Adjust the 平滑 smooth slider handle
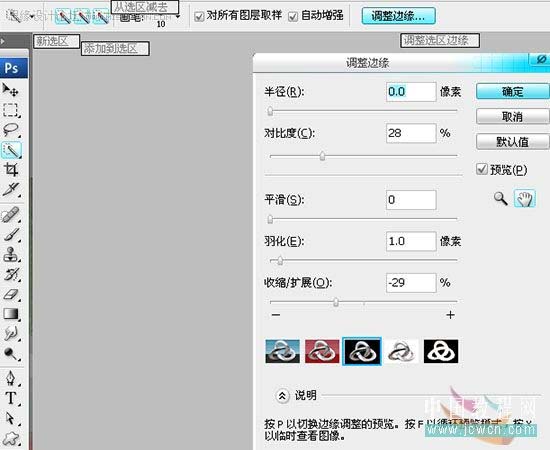This screenshot has height=450, width=550. (270, 220)
